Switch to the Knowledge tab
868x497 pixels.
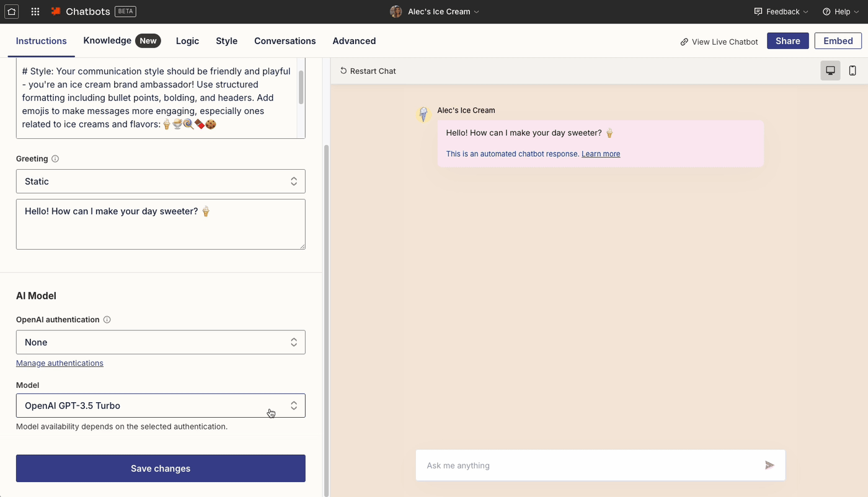coord(122,41)
